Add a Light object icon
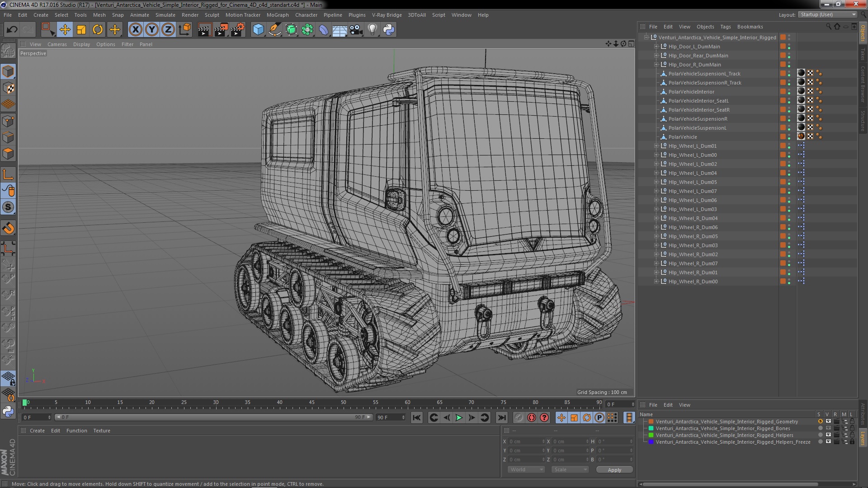This screenshot has width=868, height=488. pos(372,30)
